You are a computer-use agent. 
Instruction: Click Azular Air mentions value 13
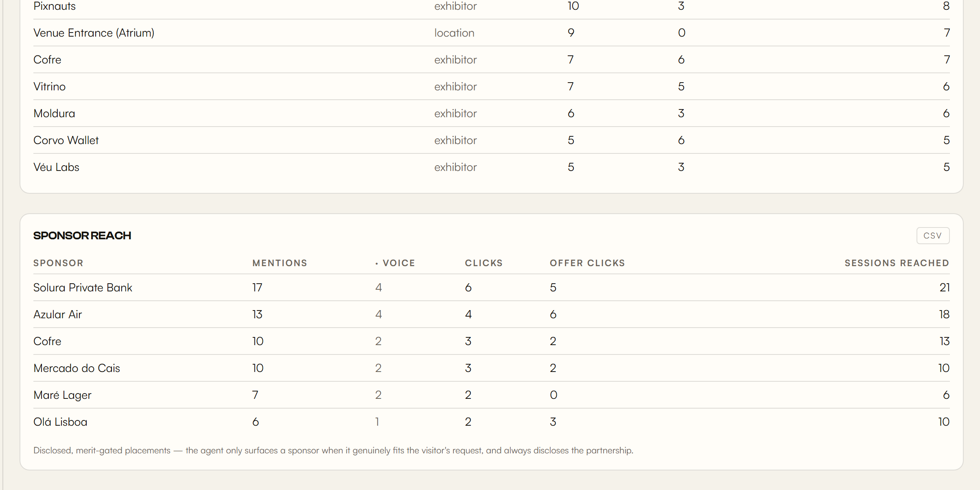pyautogui.click(x=257, y=315)
